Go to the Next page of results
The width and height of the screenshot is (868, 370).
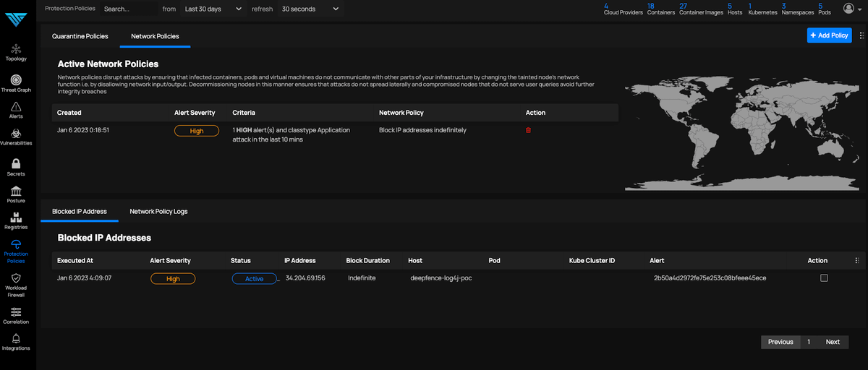tap(833, 342)
